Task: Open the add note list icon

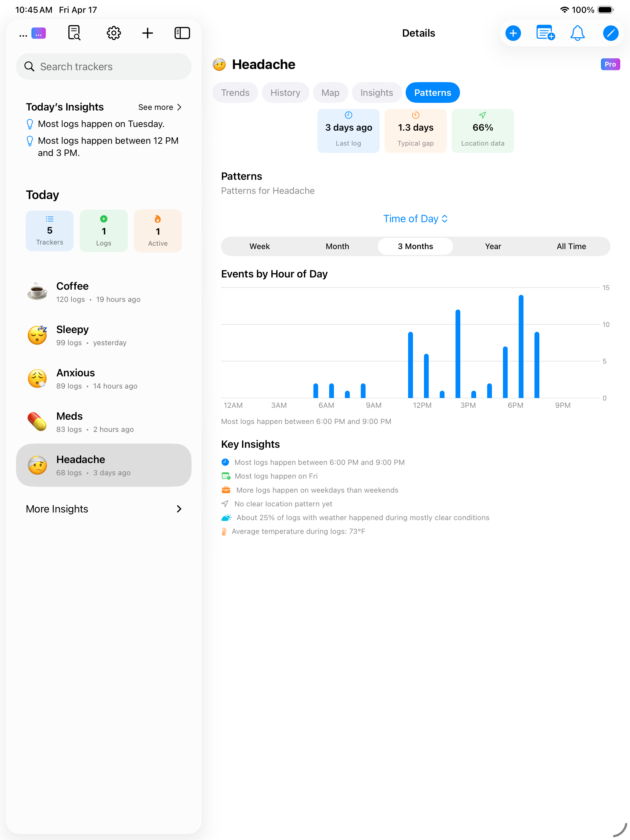Action: coord(545,33)
